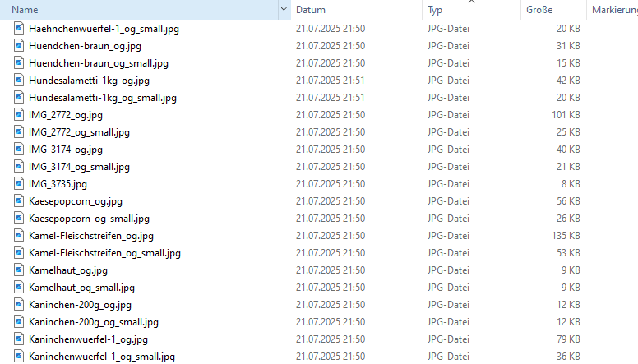Select the file icon for Huendchen-braun_og.jpg
638x364 pixels.
click(19, 45)
